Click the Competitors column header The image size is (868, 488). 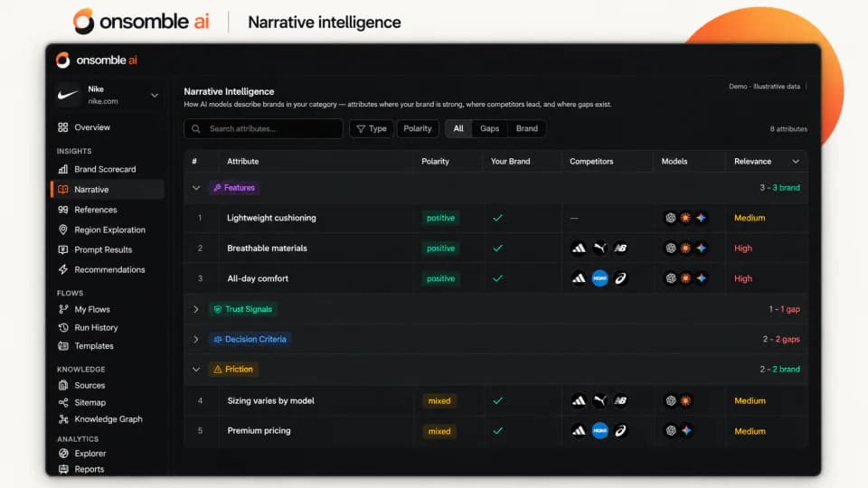(x=591, y=162)
